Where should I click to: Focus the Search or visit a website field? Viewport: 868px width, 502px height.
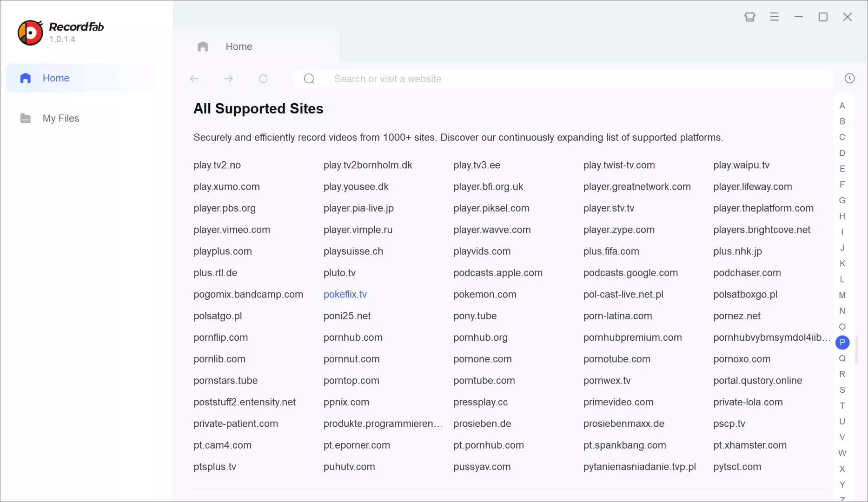[x=563, y=79]
